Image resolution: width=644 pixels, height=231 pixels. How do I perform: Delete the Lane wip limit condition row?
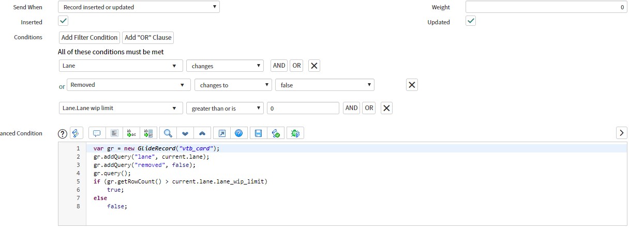386,108
